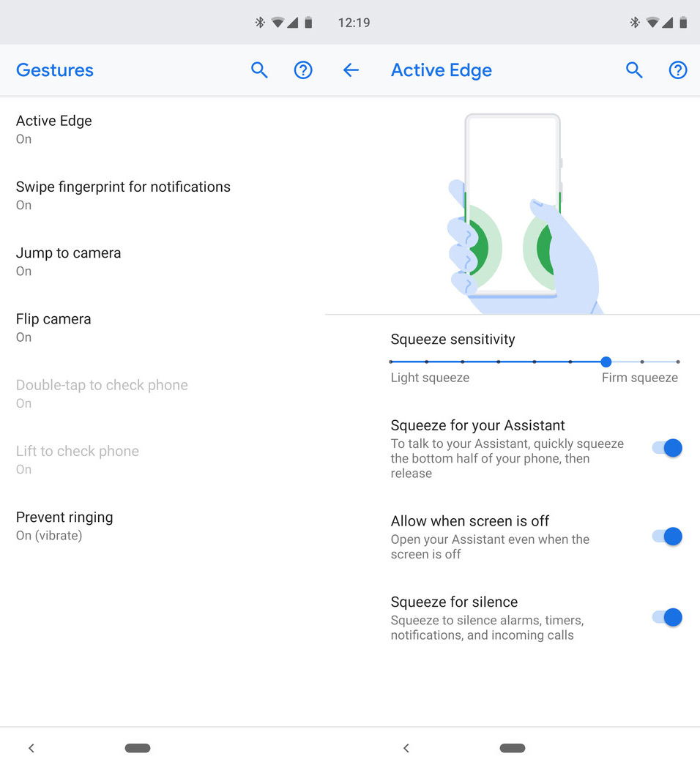Tap the Firm squeeze label

point(639,378)
